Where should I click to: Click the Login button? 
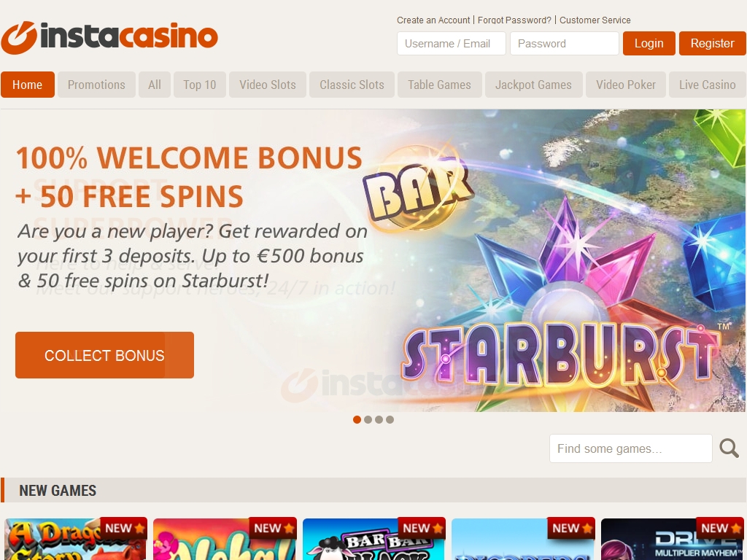pyautogui.click(x=649, y=43)
